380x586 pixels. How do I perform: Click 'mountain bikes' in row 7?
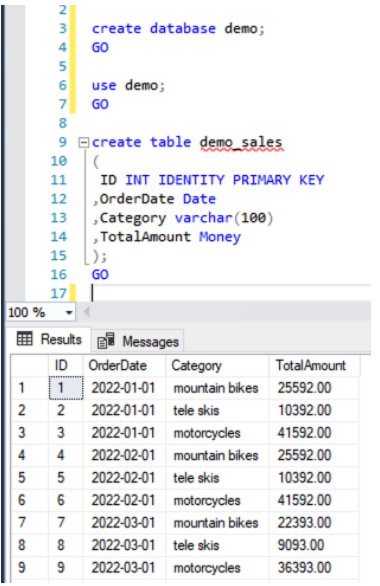click(216, 522)
